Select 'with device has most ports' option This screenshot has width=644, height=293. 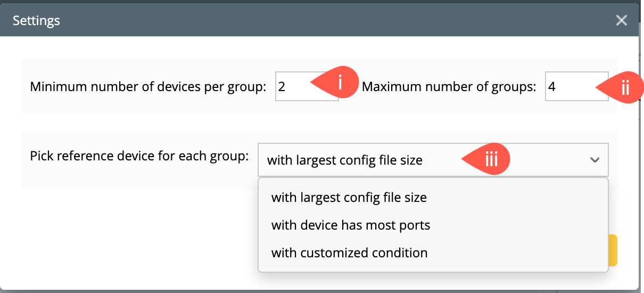coord(350,225)
